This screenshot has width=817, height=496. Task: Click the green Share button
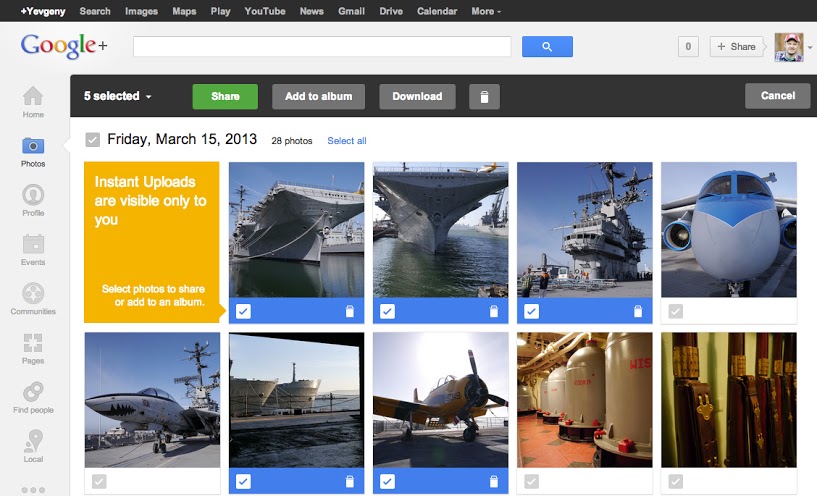pos(225,97)
